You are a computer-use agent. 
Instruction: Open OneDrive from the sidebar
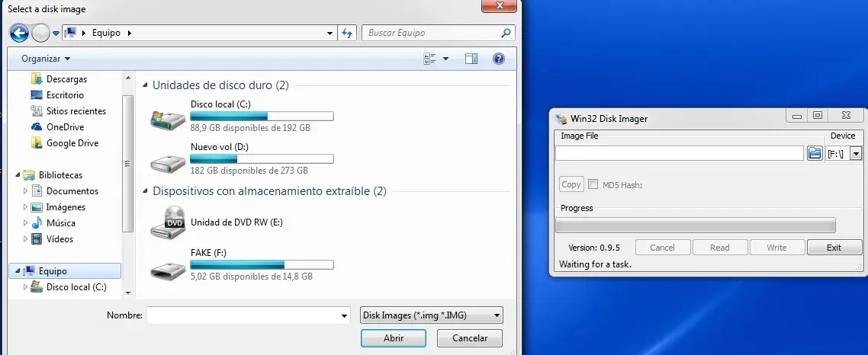point(65,127)
